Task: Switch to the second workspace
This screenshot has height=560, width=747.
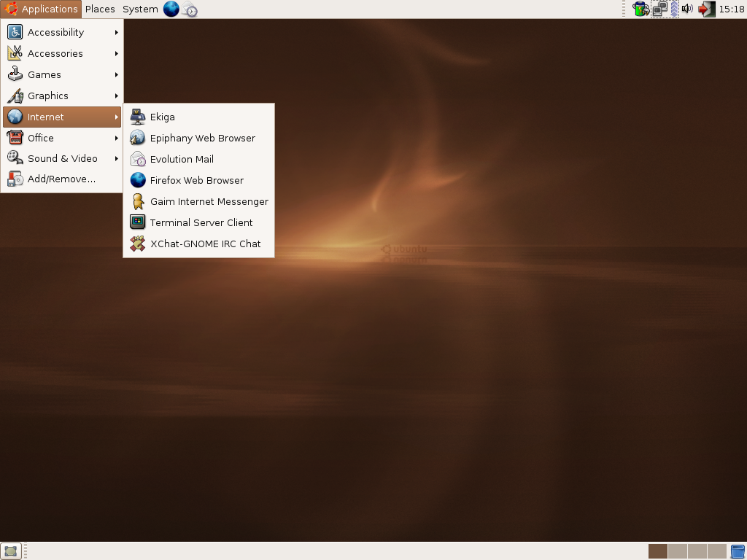Action: pos(678,551)
